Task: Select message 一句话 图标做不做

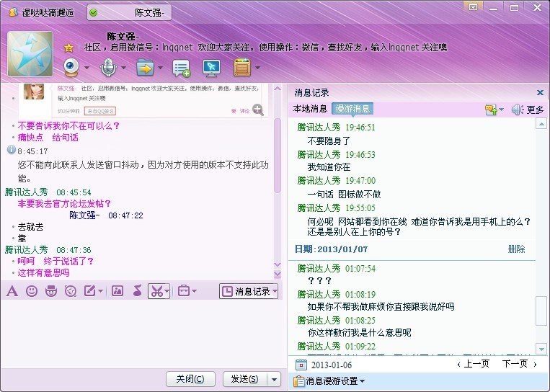Action: 344,195
